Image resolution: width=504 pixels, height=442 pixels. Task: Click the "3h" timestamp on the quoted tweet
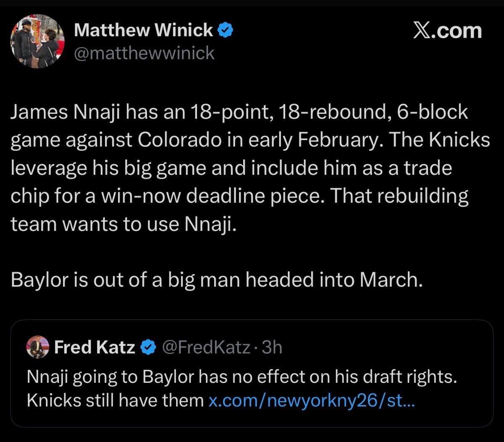click(272, 348)
